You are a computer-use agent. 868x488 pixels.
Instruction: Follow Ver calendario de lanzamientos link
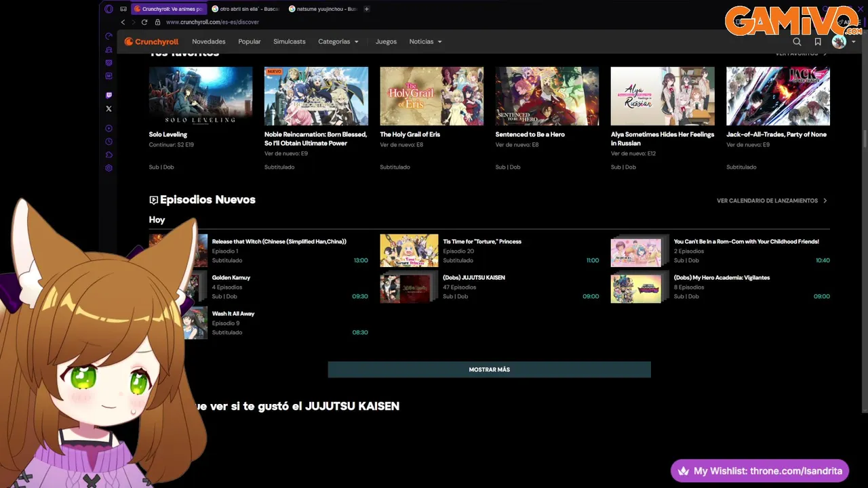(x=767, y=201)
